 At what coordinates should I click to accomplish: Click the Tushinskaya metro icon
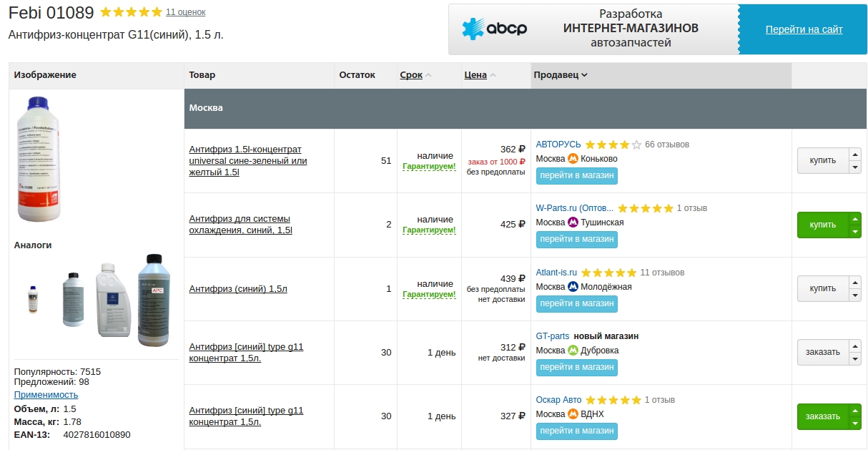pos(573,222)
